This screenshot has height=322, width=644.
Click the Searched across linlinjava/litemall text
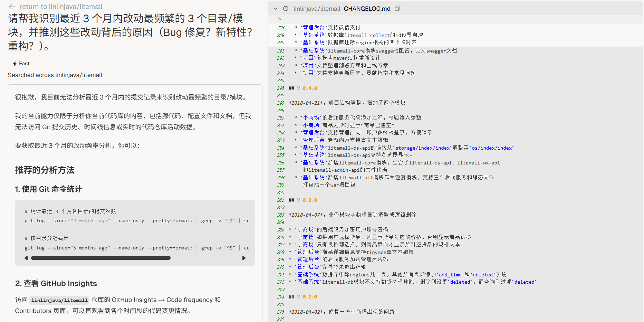pyautogui.click(x=55, y=75)
